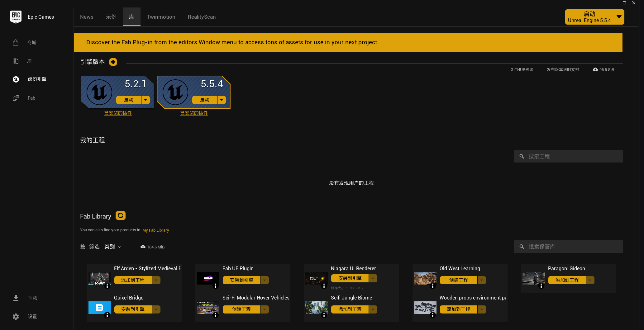The image size is (644, 330).
Task: Create project from Sci-Fi Modular Hover Vehicles
Action: [241, 309]
